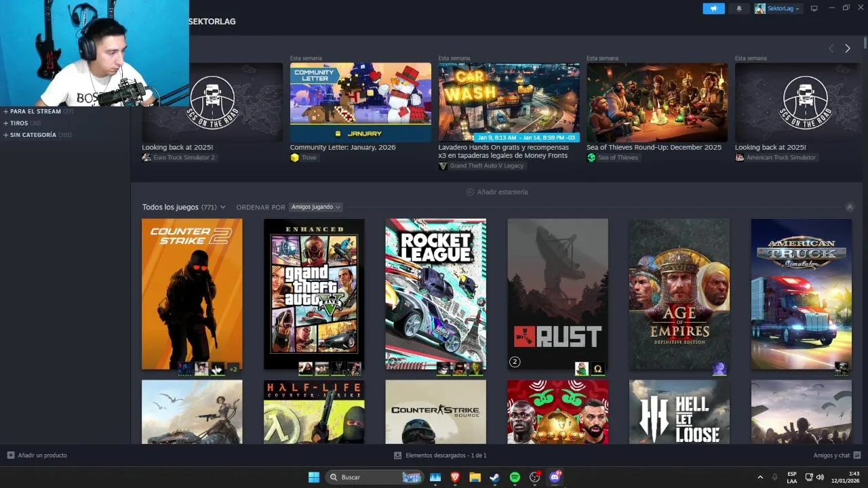Click the Euro Truck Simulator 2 link

pos(178,157)
